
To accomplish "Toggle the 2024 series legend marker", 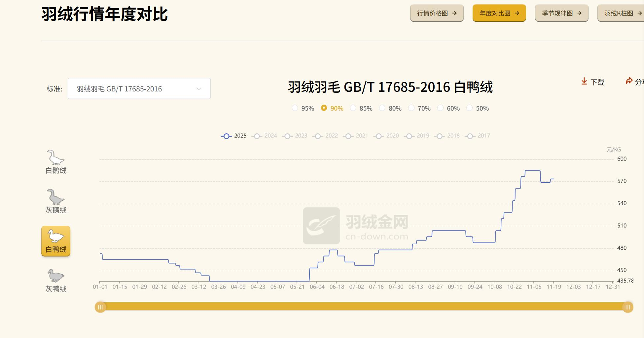I will [257, 136].
